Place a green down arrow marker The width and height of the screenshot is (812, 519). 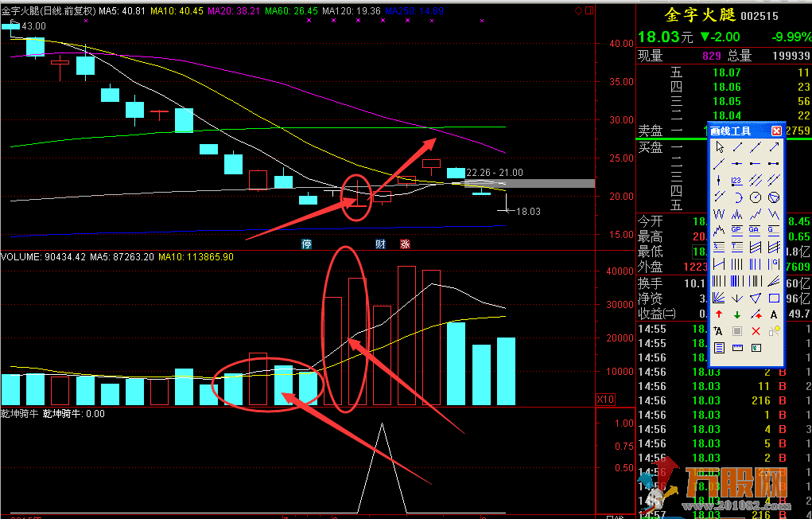pos(737,314)
